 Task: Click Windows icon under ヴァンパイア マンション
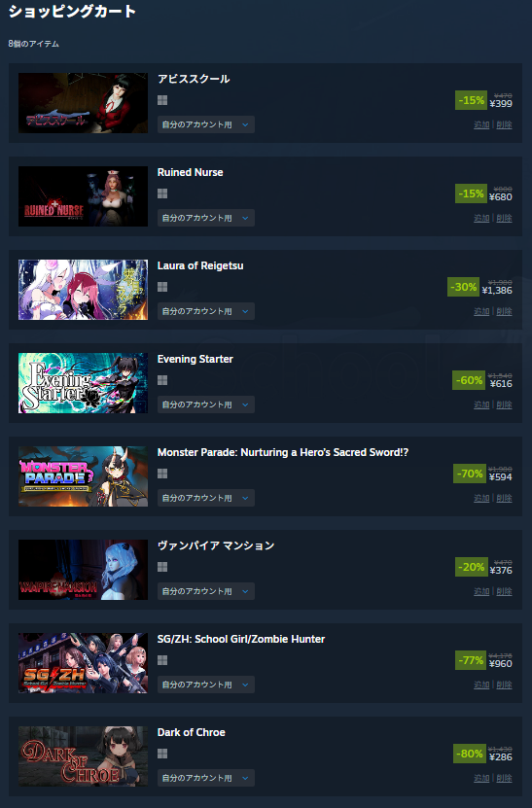(x=162, y=567)
